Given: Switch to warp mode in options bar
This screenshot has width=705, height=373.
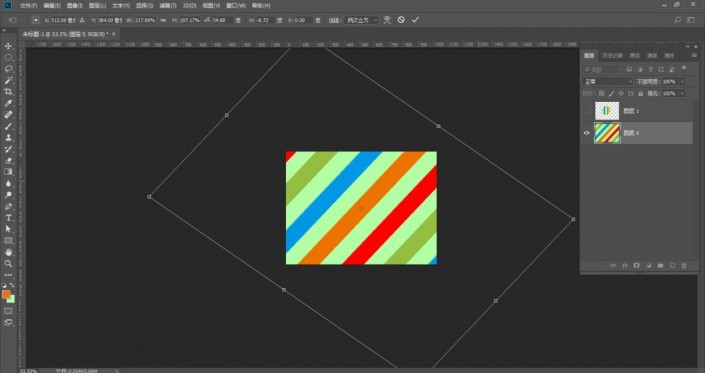Looking at the screenshot, I should click(x=387, y=20).
